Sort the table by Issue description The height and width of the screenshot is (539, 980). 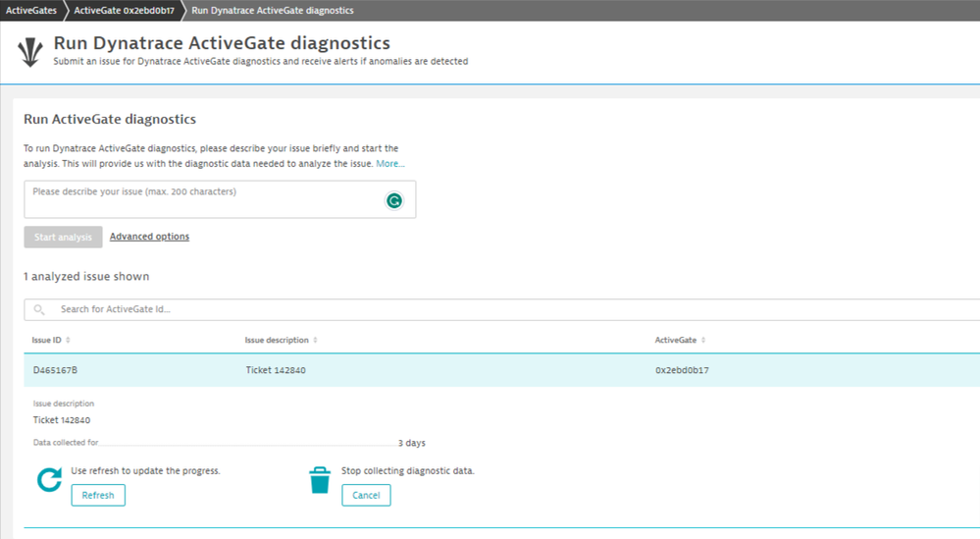coord(314,341)
